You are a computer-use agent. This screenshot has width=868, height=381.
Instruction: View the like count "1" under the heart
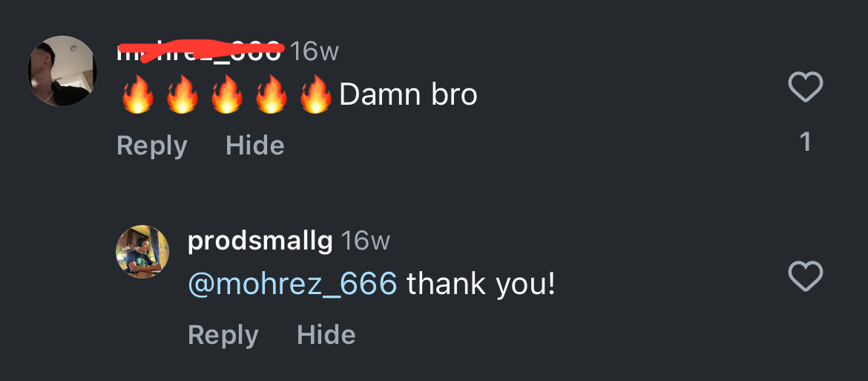pos(805,142)
